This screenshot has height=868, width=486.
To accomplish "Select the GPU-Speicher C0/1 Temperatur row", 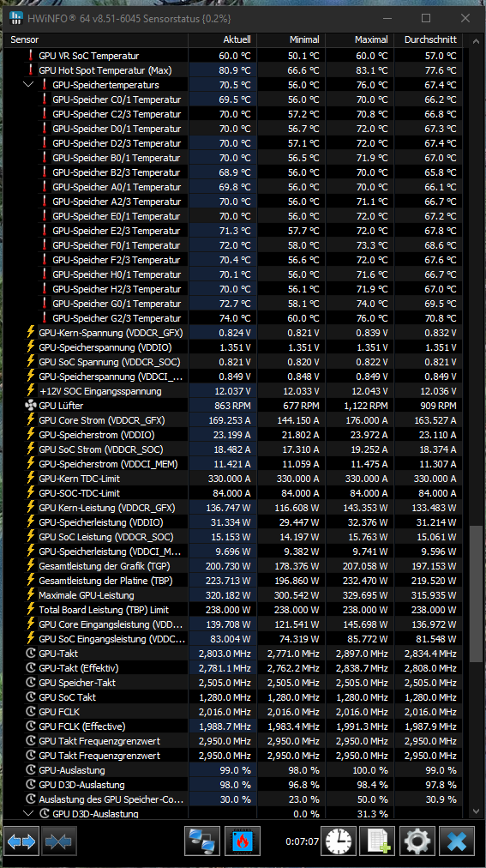I will click(x=233, y=99).
